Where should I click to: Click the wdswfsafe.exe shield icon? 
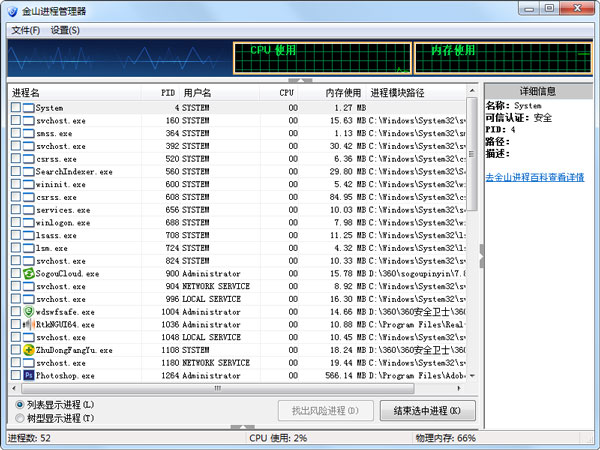coord(29,312)
